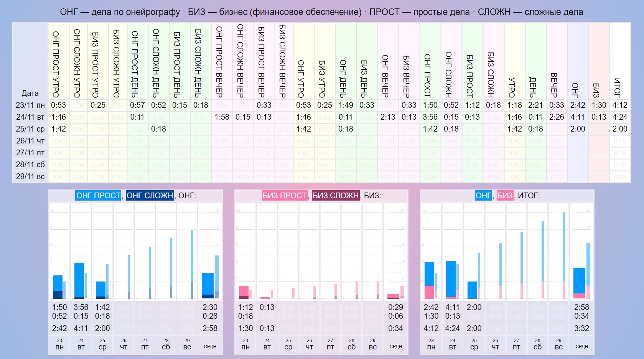
Task: Click the 'СРДН' label under the БИЗ chart
Action: [396, 346]
